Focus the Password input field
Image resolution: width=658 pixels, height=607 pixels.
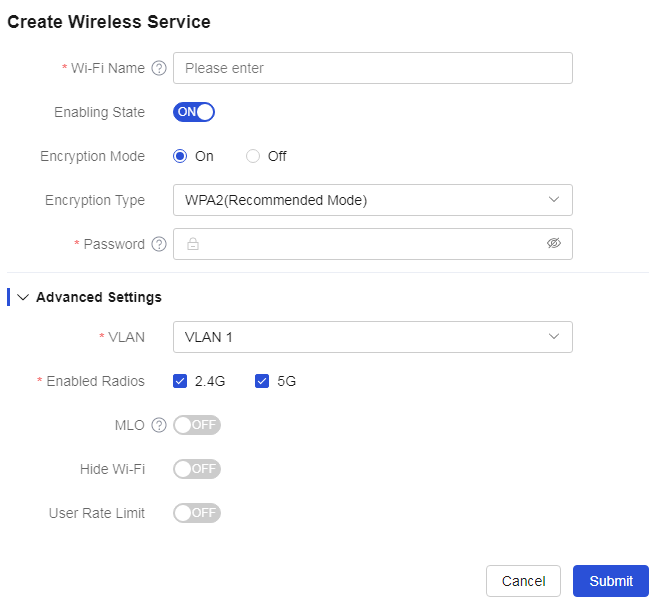(x=373, y=244)
